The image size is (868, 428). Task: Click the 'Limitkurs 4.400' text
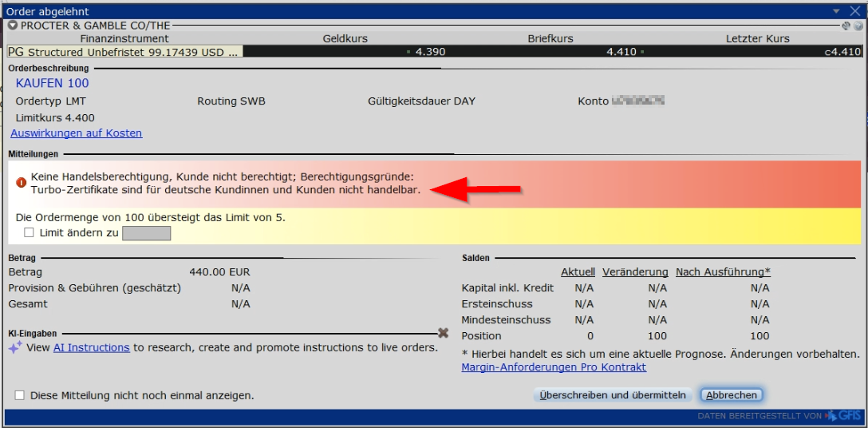(x=55, y=118)
